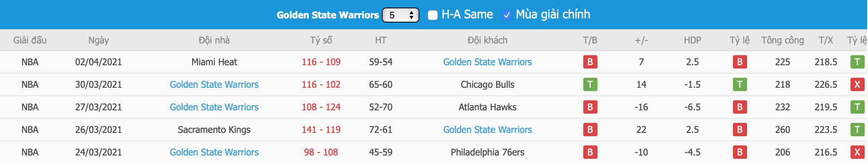The width and height of the screenshot is (868, 163).
Task: Click green T over/under badge for Sacramento Kings row
Action: click(x=857, y=130)
